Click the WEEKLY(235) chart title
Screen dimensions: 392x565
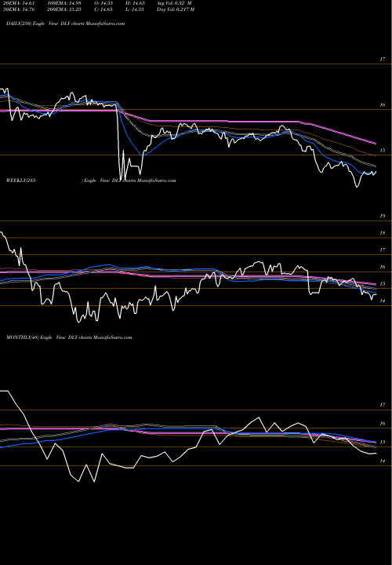tap(91, 180)
